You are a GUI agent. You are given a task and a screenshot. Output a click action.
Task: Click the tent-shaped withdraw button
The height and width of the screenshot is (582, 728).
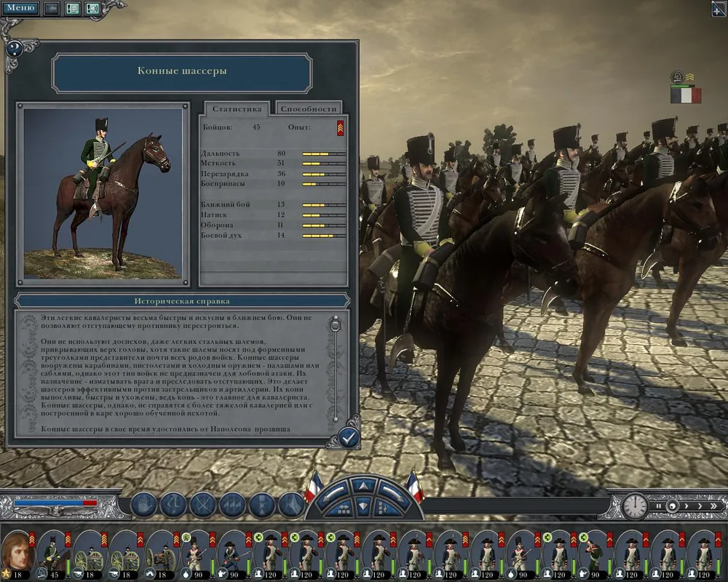(x=290, y=504)
